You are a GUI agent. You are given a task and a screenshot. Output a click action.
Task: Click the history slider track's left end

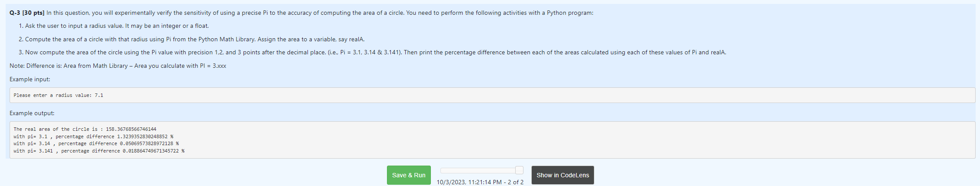(x=443, y=170)
